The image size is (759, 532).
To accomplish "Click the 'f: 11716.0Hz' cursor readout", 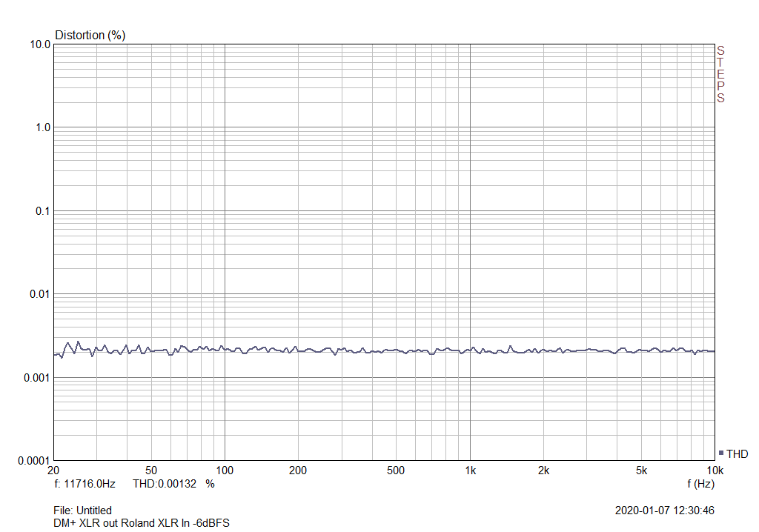I will pyautogui.click(x=84, y=484).
